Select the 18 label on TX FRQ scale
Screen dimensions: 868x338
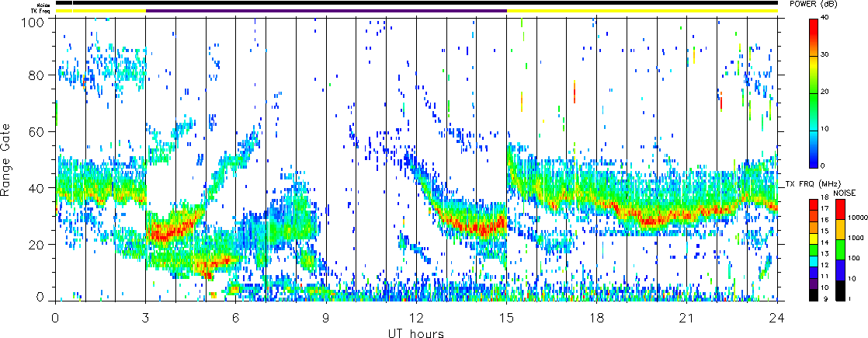[825, 197]
